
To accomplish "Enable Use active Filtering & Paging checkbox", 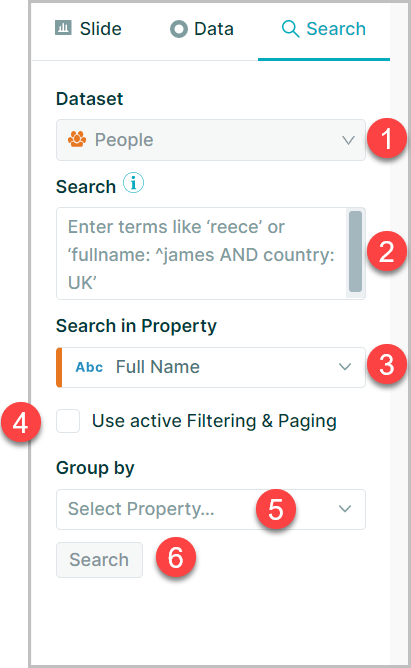I will coord(68,421).
